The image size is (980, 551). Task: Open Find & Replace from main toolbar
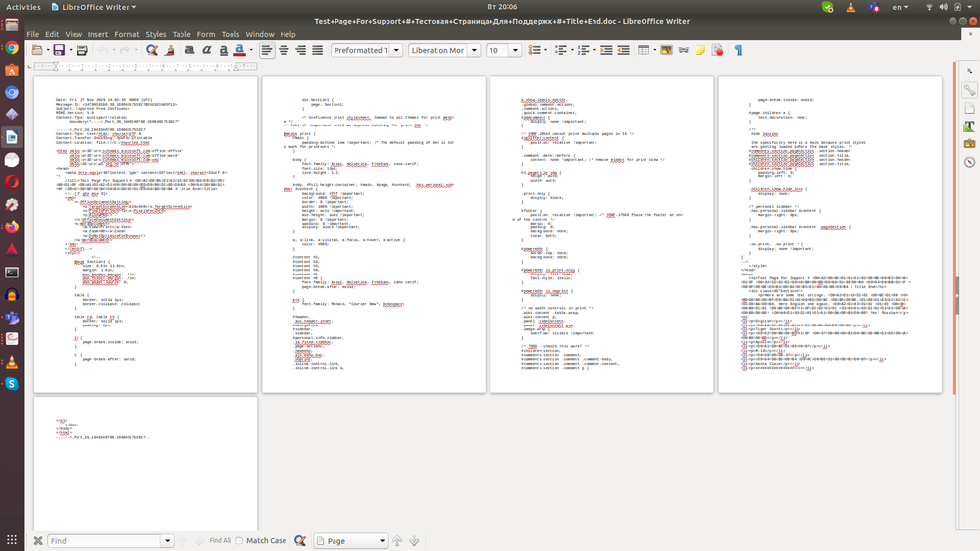coord(152,50)
